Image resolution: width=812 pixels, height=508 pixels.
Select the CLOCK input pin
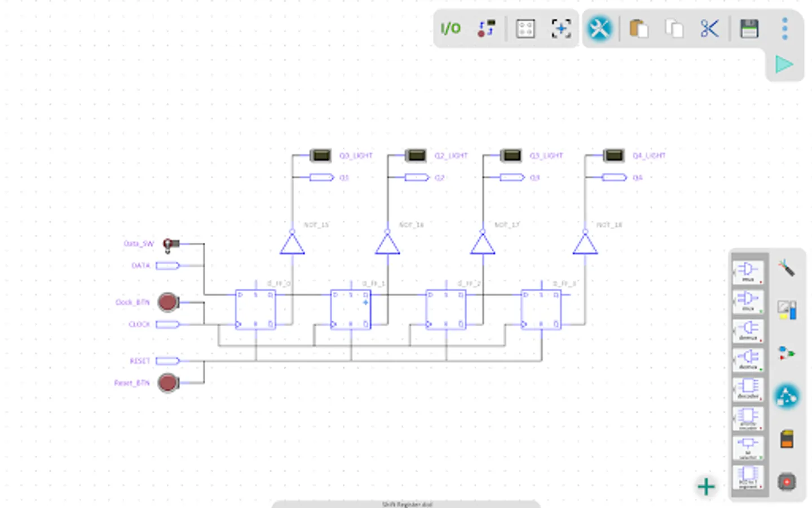pyautogui.click(x=167, y=324)
